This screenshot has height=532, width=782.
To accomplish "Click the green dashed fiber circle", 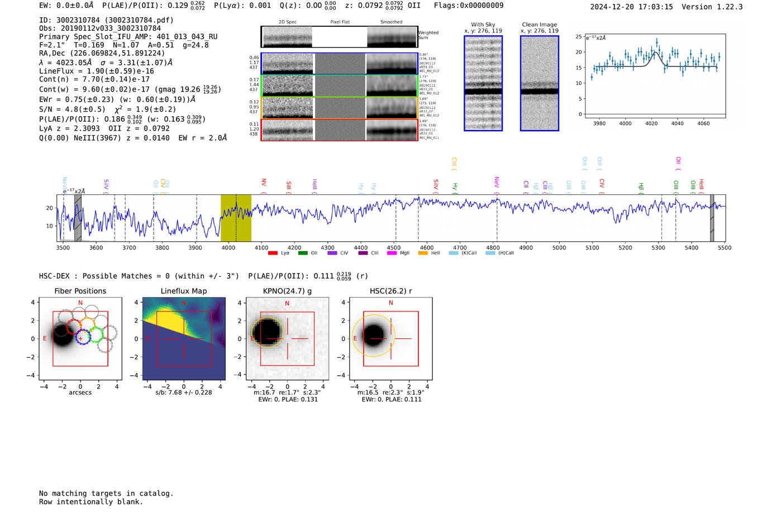I will tap(96, 335).
